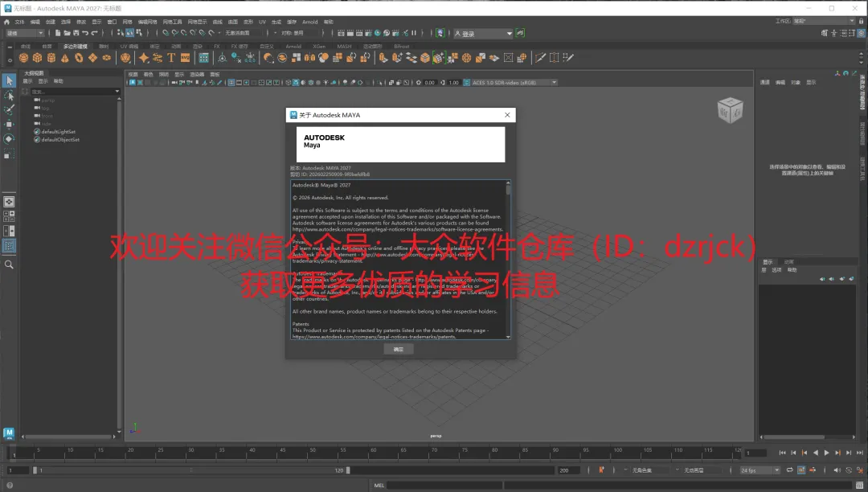The height and width of the screenshot is (492, 868).
Task: Create a polygon cube from the shelf
Action: pos(37,58)
